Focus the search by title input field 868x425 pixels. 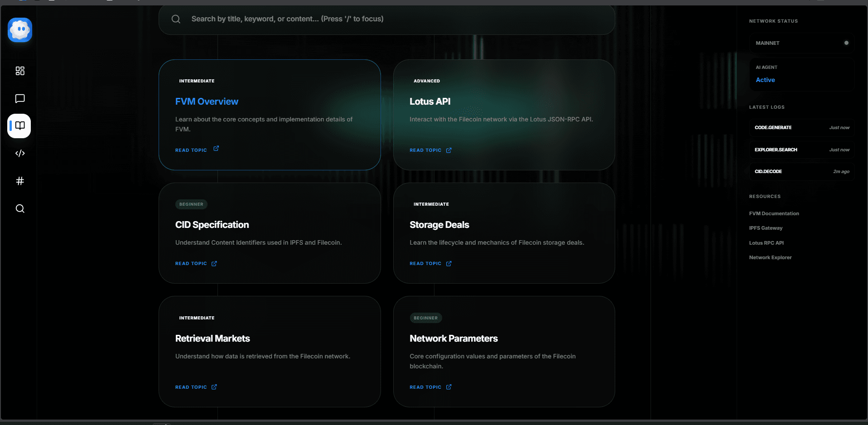point(386,19)
